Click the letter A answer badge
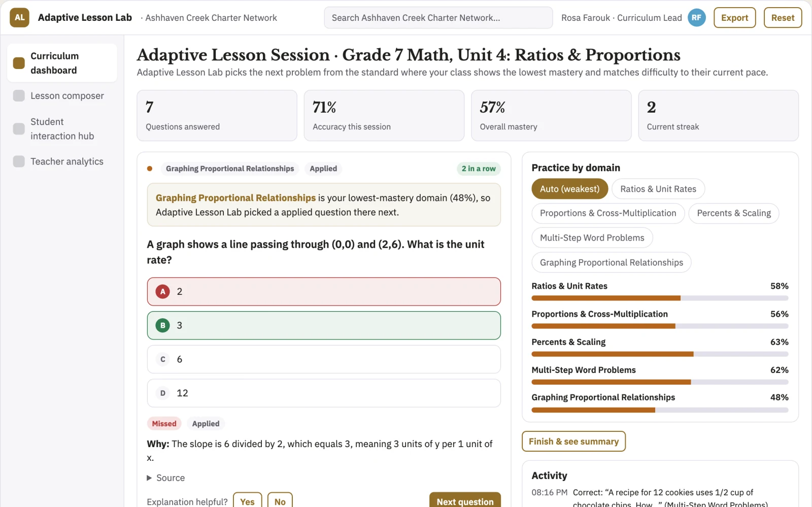This screenshot has height=507, width=812. [x=162, y=291]
